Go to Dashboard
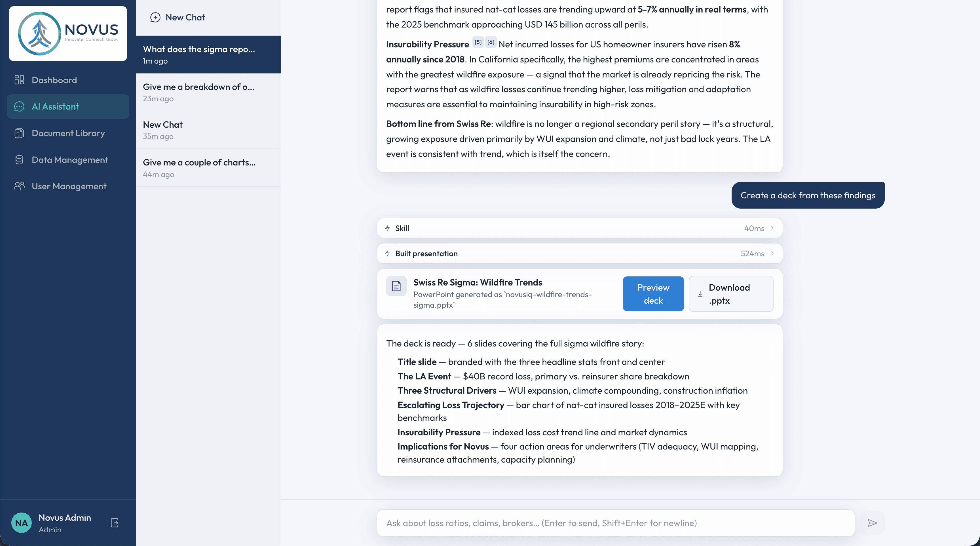The height and width of the screenshot is (546, 980). (x=68, y=80)
